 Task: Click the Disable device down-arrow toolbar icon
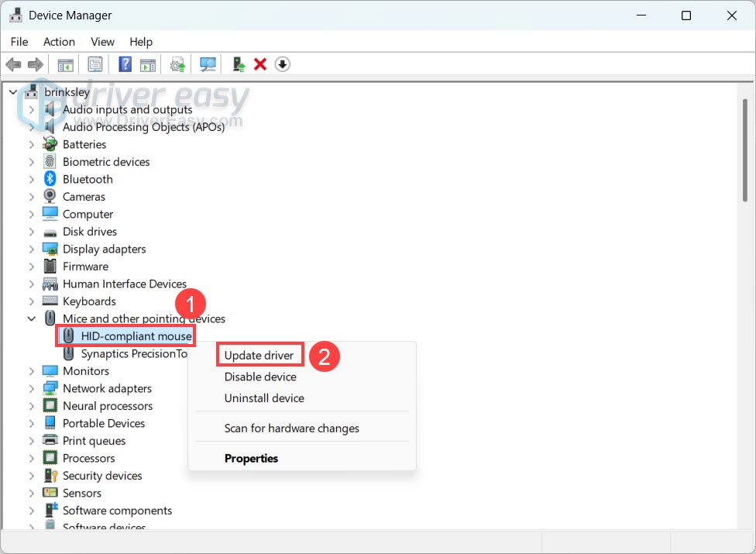tap(283, 64)
